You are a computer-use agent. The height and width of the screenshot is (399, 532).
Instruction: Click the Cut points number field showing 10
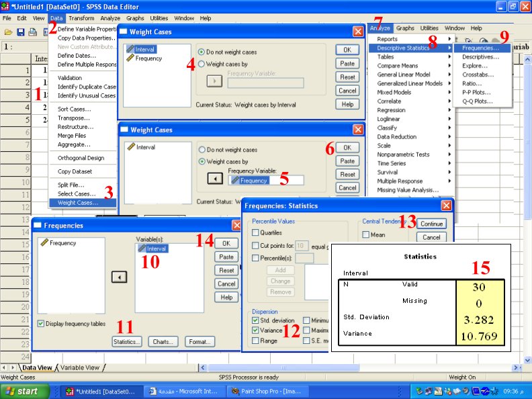(x=302, y=245)
